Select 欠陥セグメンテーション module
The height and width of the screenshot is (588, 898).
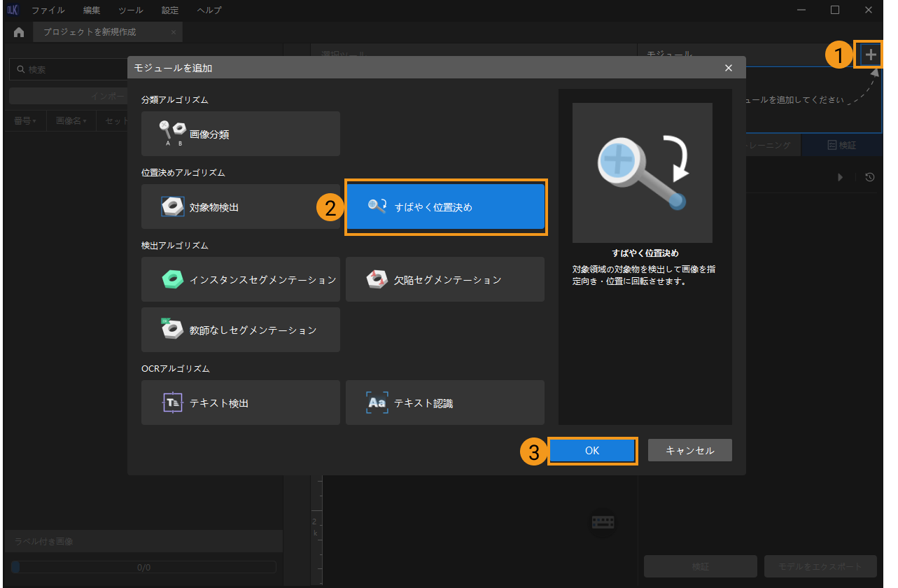click(x=445, y=279)
